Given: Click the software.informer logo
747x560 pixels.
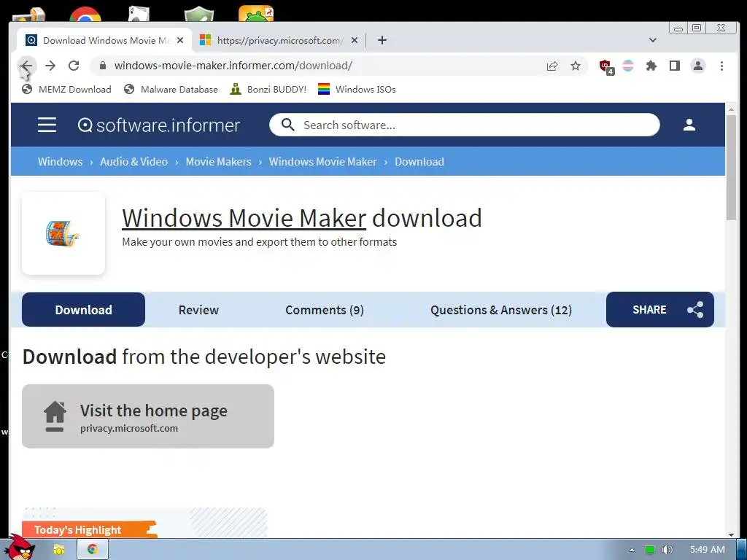Looking at the screenshot, I should [x=158, y=125].
